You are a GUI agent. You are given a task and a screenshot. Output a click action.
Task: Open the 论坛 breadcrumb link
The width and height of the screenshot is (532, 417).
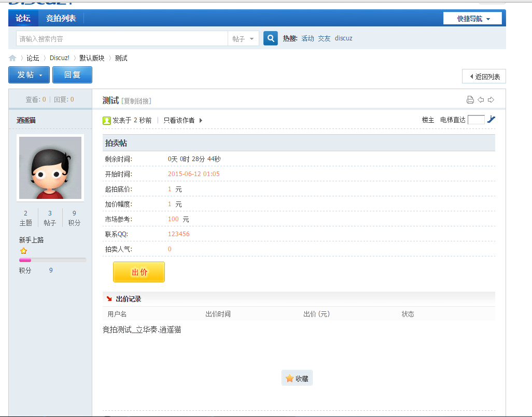click(x=33, y=58)
